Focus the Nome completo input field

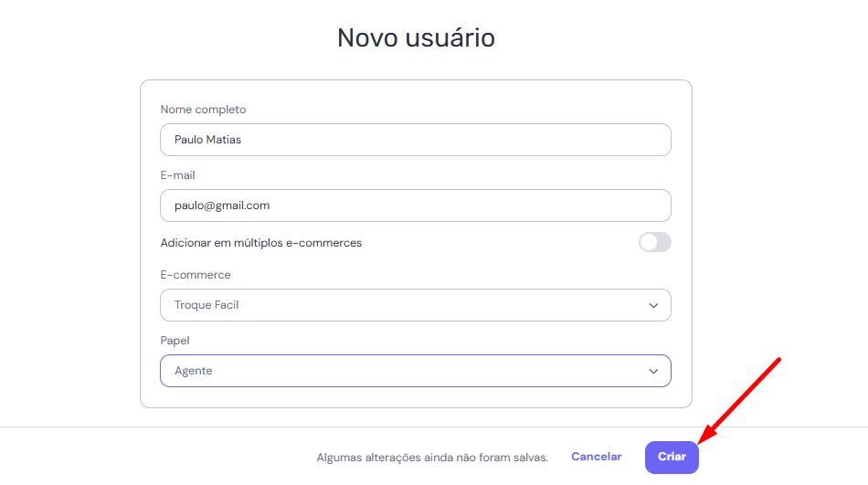coord(415,140)
